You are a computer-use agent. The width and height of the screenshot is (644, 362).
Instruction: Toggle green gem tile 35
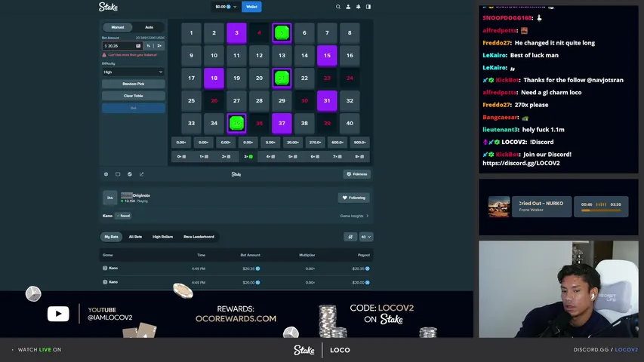pyautogui.click(x=236, y=123)
